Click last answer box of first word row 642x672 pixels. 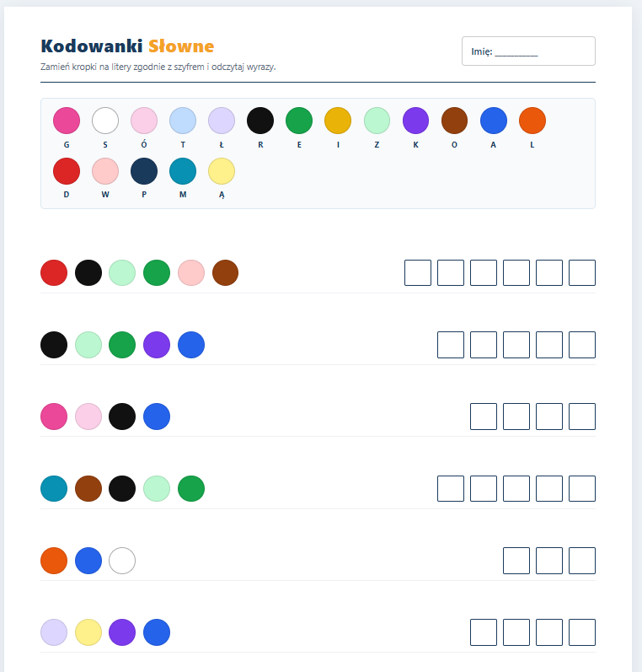point(582,272)
